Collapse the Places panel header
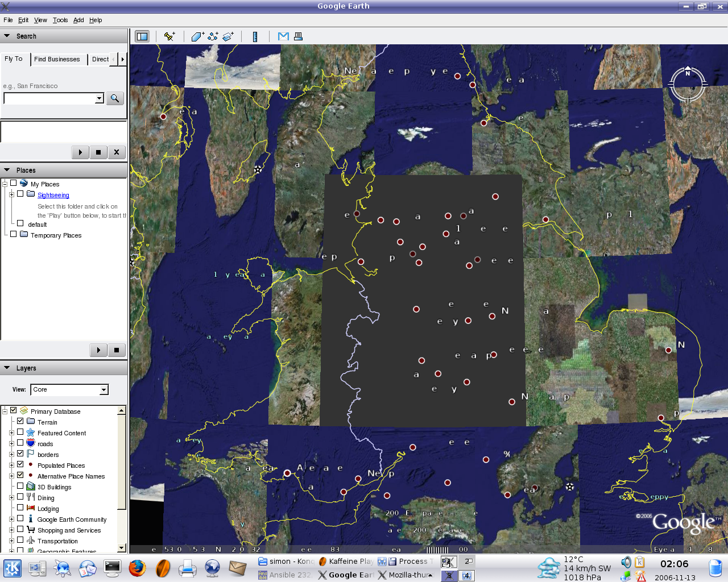Screen dimensions: 728x582 tap(64, 170)
